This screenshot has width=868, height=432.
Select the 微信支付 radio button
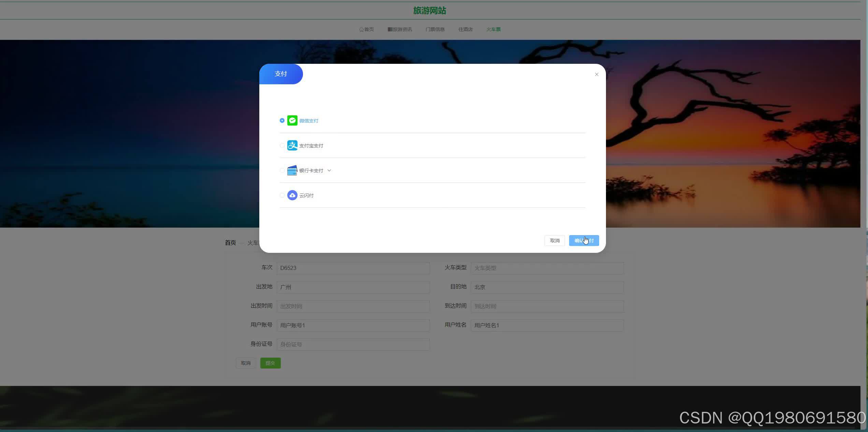coord(282,120)
